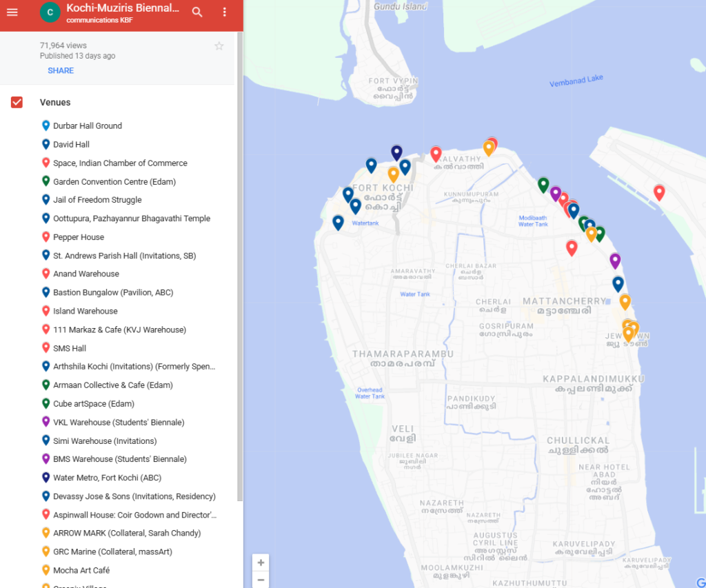Zoom in using the plus button
Viewport: 706px width, 588px height.
[x=261, y=562]
